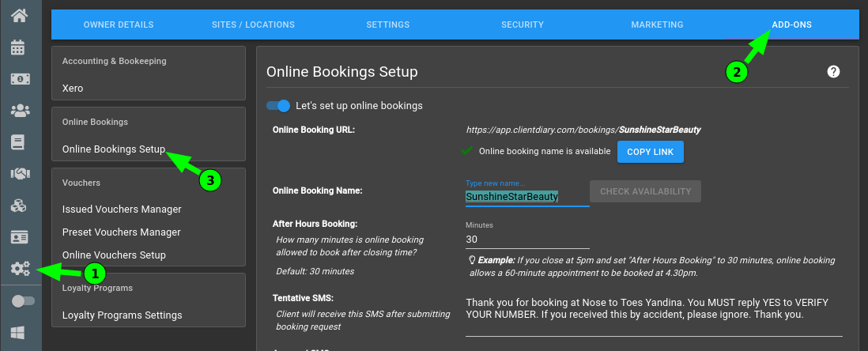868x351 pixels.
Task: Click the Windows logo icon in sidebar
Action: tap(17, 332)
